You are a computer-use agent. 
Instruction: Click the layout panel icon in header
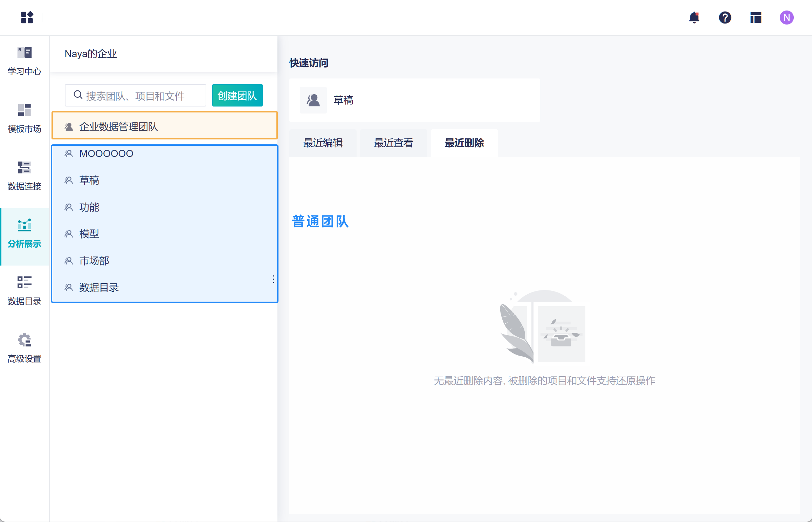click(756, 17)
